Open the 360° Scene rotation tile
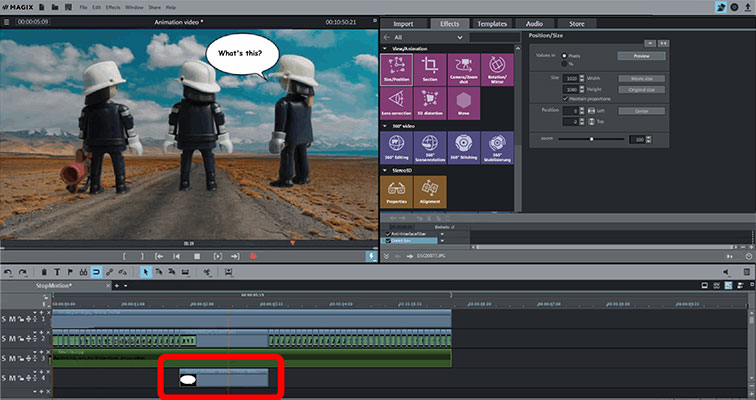This screenshot has width=756, height=400. (430, 147)
